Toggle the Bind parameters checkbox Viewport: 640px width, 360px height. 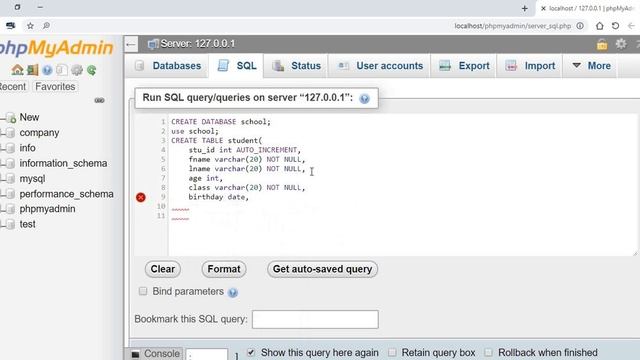(143, 291)
